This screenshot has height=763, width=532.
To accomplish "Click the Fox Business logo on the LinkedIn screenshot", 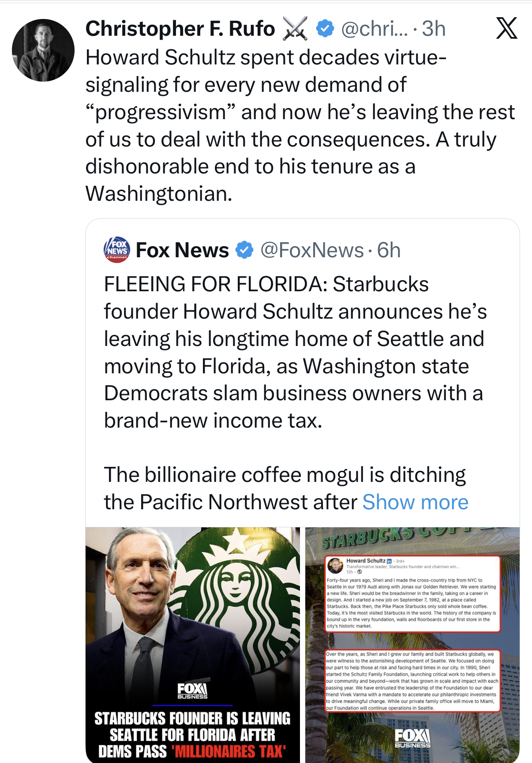I will click(x=412, y=738).
